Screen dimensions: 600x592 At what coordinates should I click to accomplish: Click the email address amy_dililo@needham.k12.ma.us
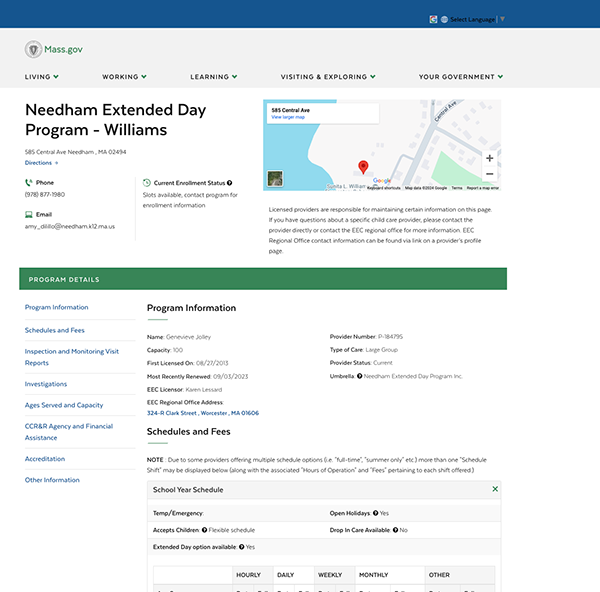point(70,227)
